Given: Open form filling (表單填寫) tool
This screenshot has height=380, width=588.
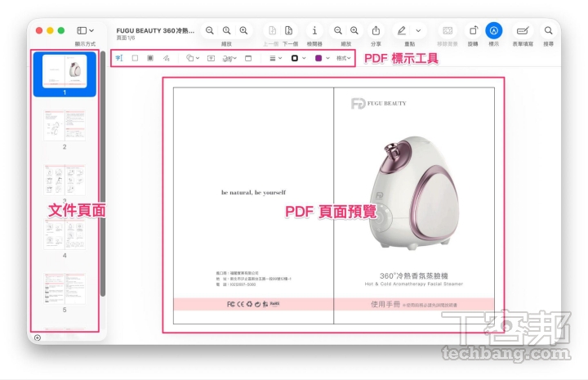Looking at the screenshot, I should coord(523,31).
